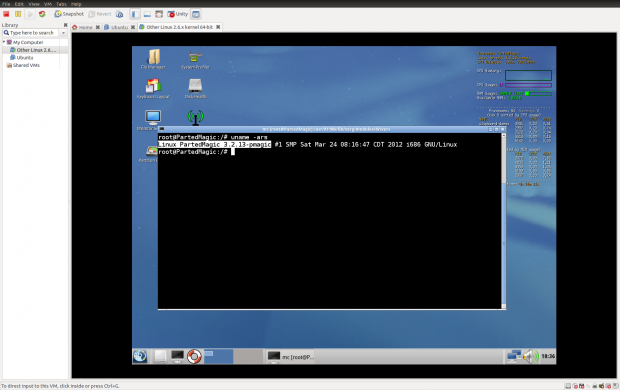Image resolution: width=620 pixels, height=390 pixels.
Task: Maximize the terminal window
Action: (497, 129)
